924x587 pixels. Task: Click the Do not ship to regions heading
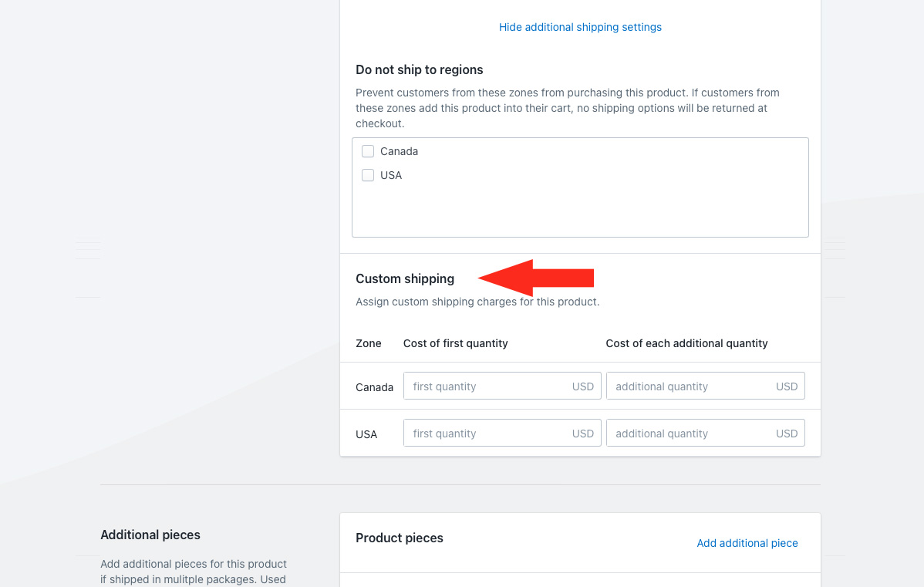coord(419,69)
